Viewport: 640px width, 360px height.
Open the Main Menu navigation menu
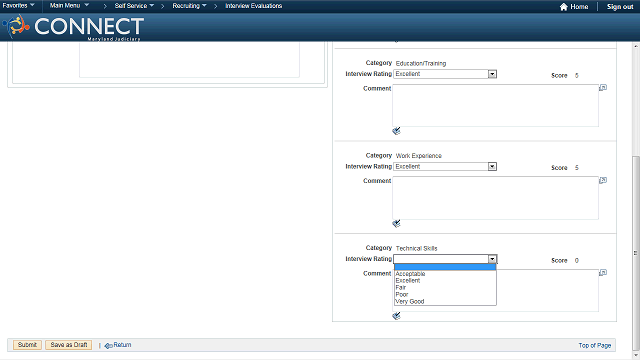click(x=69, y=6)
